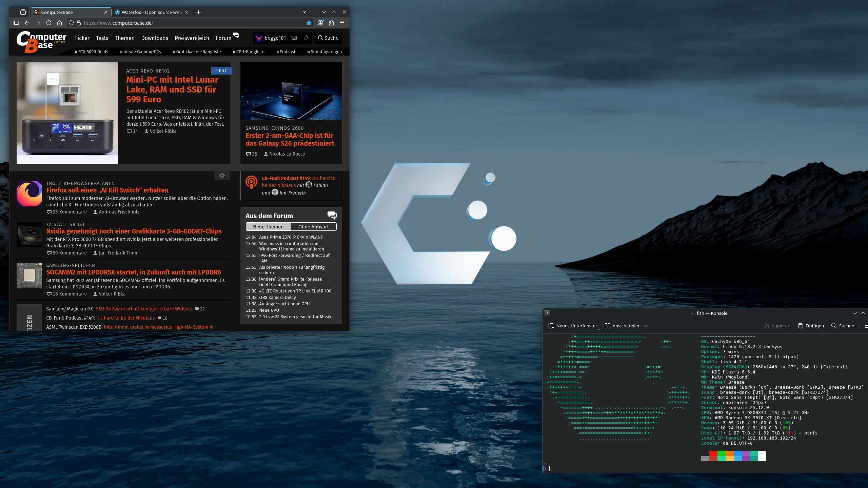Open the extensions puzzle icon

coord(331,23)
